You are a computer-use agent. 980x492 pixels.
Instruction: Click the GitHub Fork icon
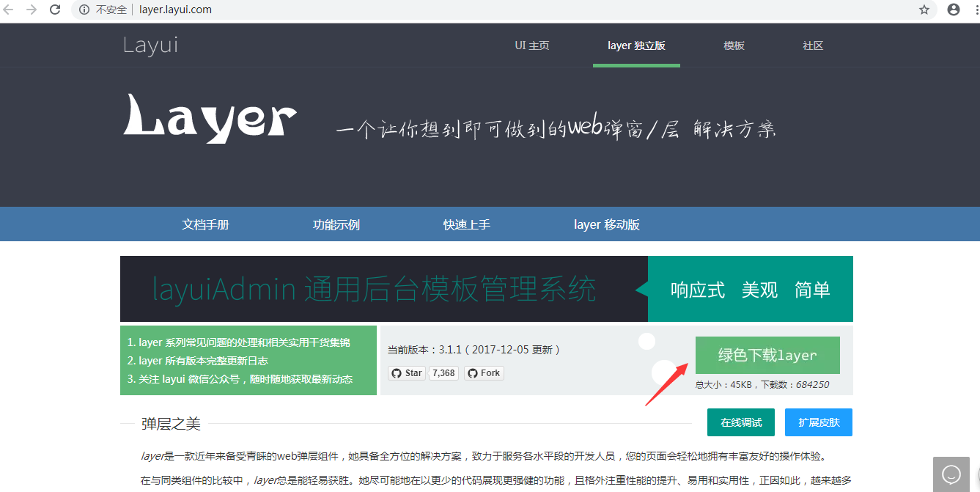(x=472, y=372)
